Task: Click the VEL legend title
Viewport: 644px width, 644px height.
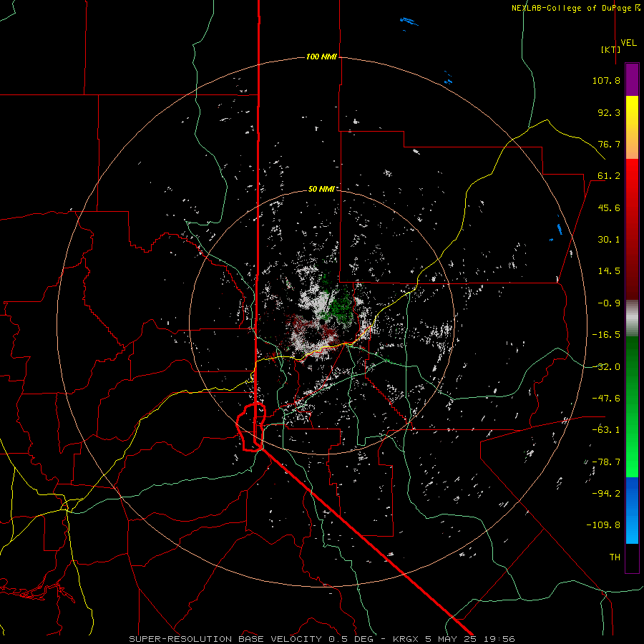Action: pyautogui.click(x=628, y=42)
